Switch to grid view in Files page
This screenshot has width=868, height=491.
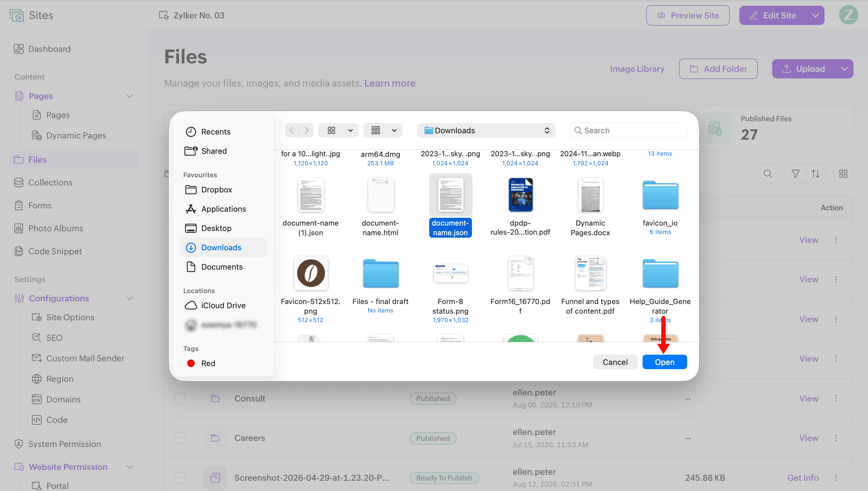tap(843, 174)
